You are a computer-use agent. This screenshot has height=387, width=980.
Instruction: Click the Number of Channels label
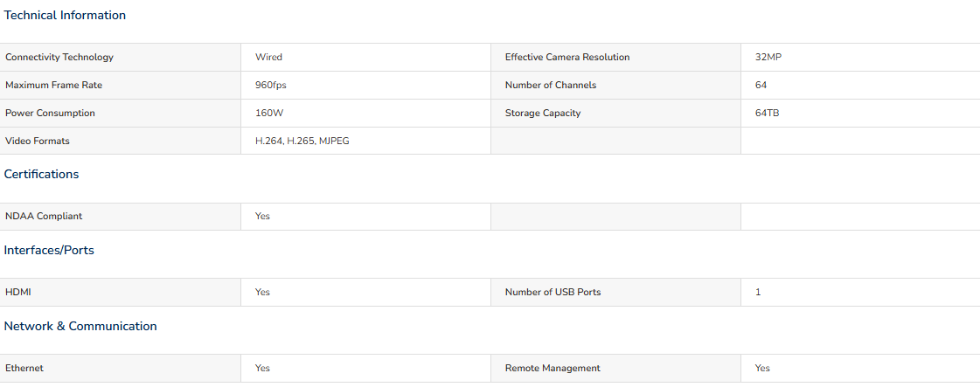pos(551,86)
